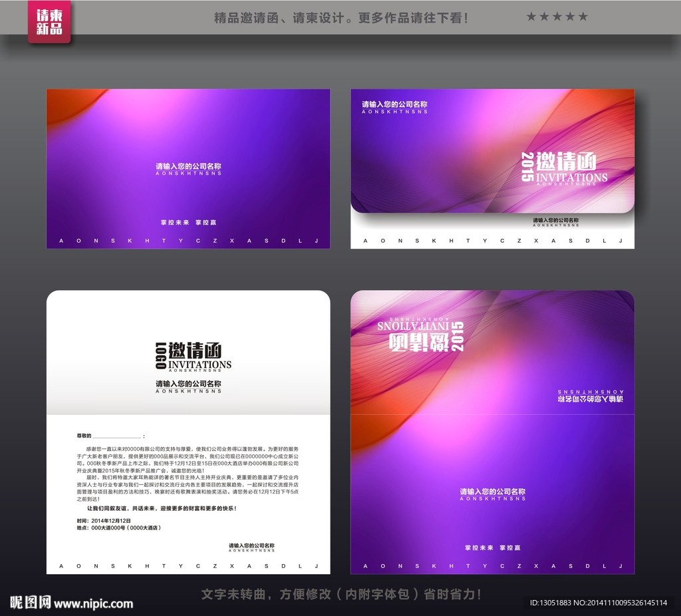This screenshot has height=616, width=681.
Task: Toggle the first star in the rating row
Action: 529,16
